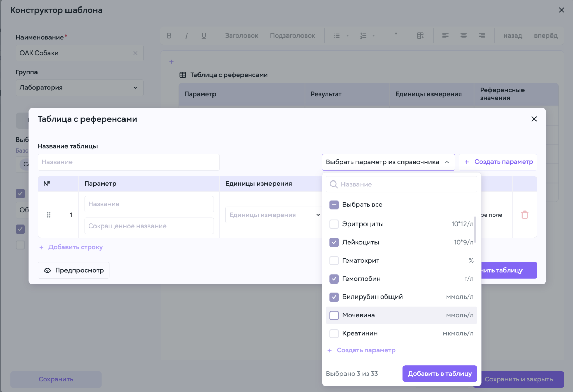Toggle the Выбрать все checkbox

pyautogui.click(x=334, y=205)
